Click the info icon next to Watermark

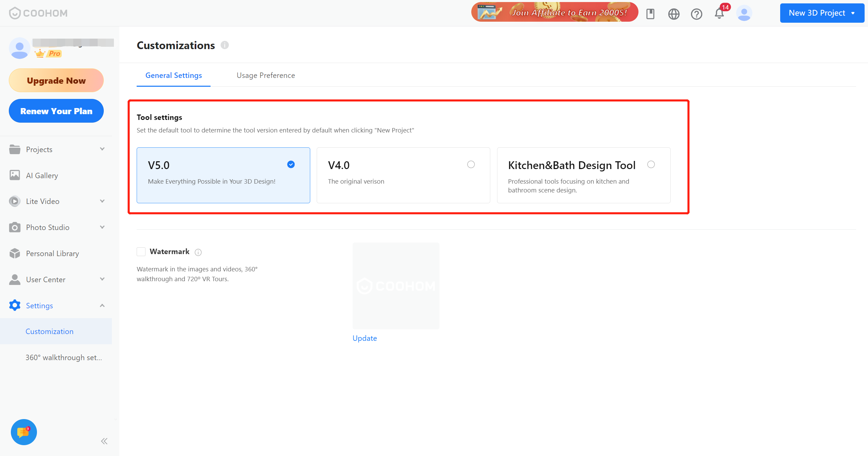(198, 252)
